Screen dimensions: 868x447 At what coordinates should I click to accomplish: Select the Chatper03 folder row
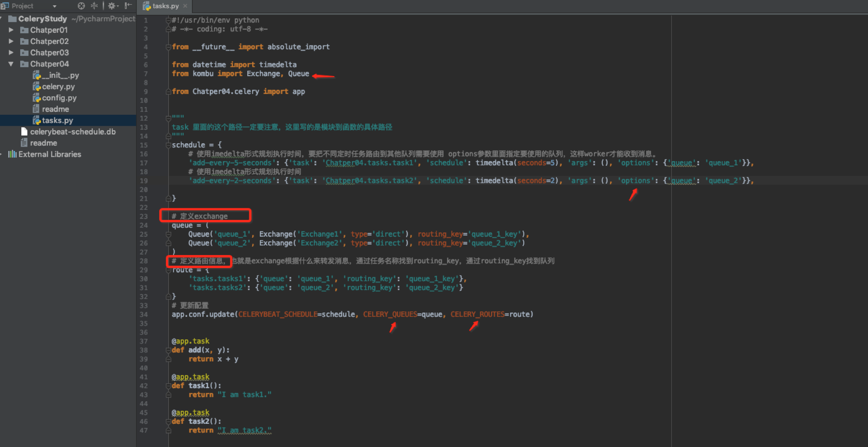(x=68, y=53)
